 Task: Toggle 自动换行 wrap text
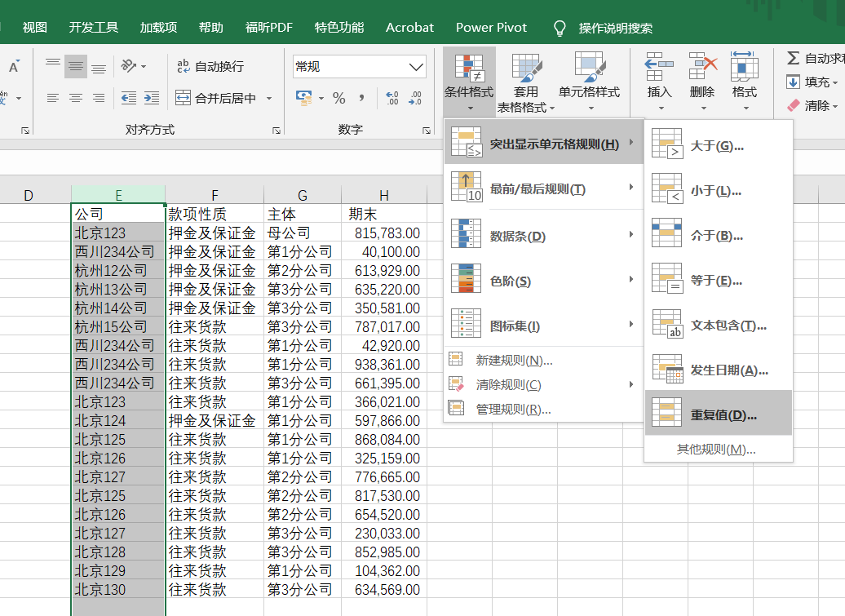[x=210, y=66]
